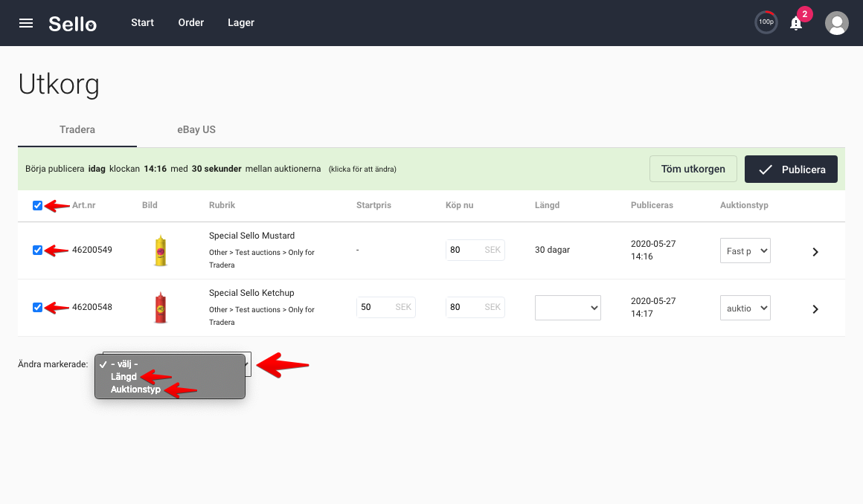Click the Rubrik column header
The image size is (863, 504).
222,205
